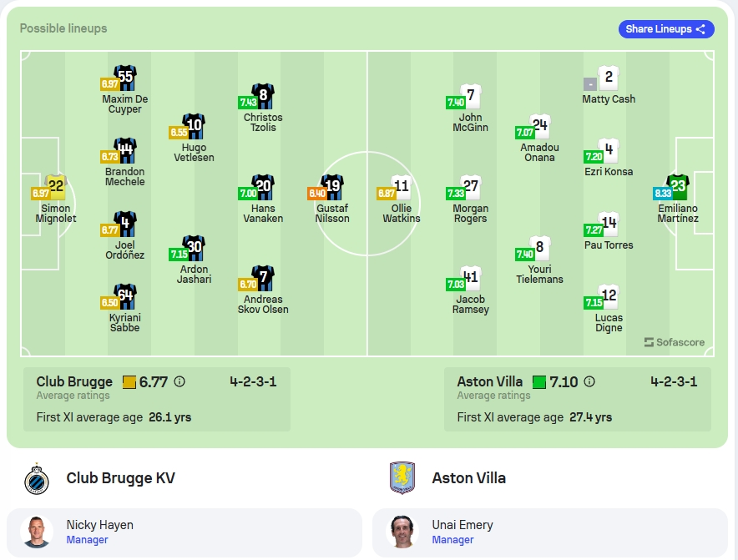Click the Sofascore watermark logo
738x560 pixels.
(x=675, y=342)
